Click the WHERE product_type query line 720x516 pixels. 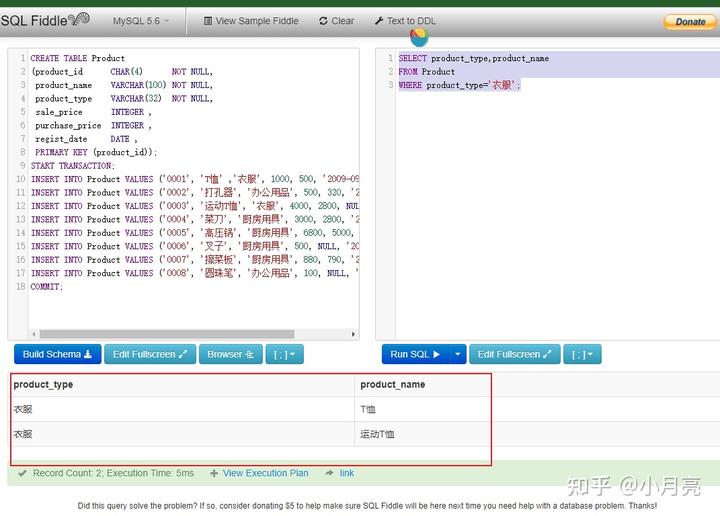pyautogui.click(x=459, y=85)
